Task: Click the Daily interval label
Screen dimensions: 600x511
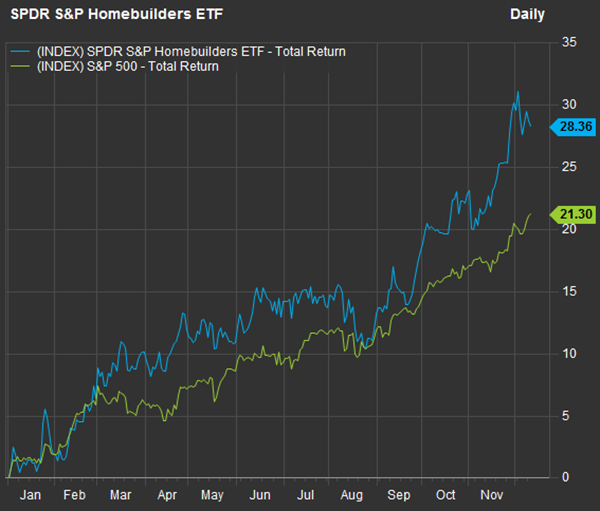Action: point(527,15)
